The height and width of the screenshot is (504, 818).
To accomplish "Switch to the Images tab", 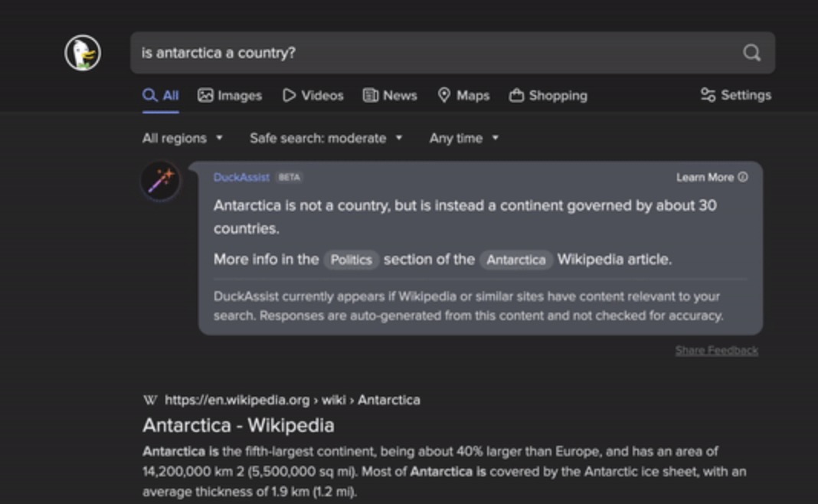I will pos(230,96).
